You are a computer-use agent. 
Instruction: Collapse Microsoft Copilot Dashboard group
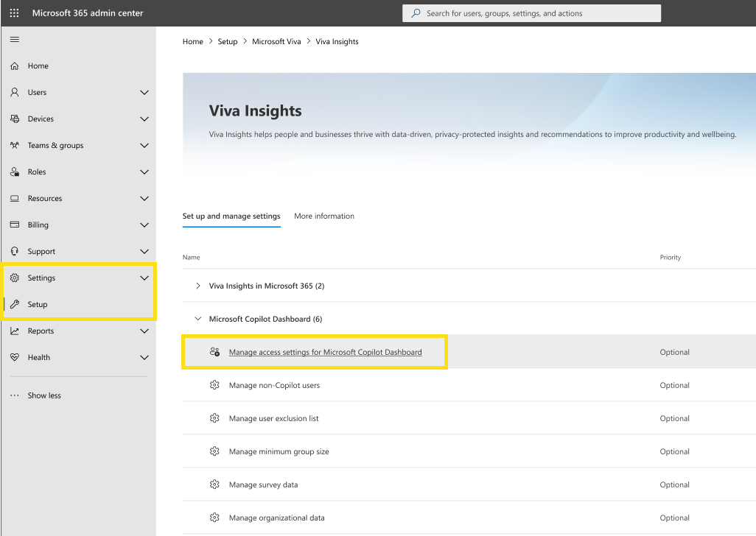pyautogui.click(x=197, y=319)
